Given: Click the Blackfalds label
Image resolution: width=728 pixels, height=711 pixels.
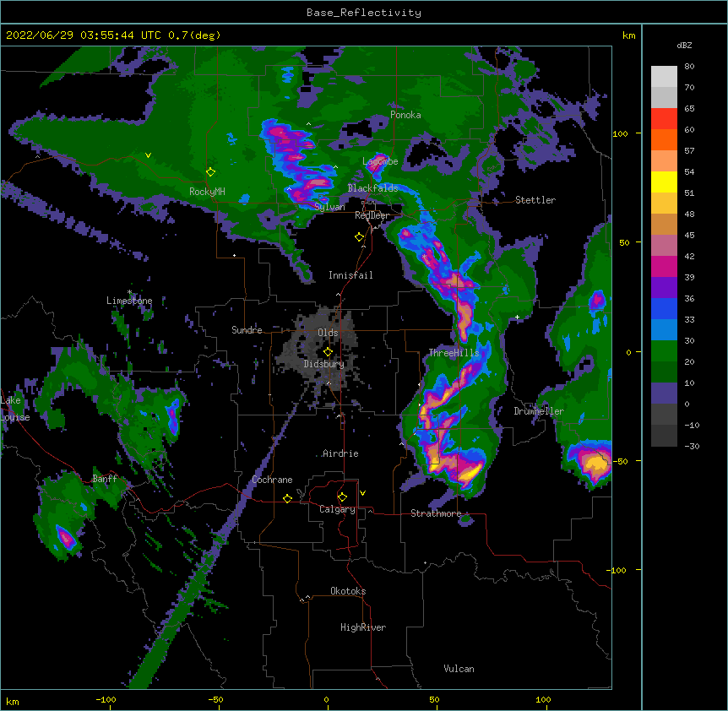Looking at the screenshot, I should click(x=372, y=188).
